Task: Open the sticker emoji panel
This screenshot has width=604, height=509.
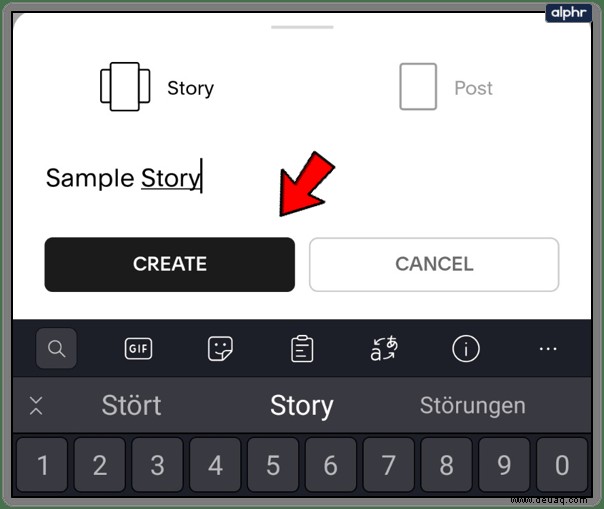Action: (x=220, y=349)
